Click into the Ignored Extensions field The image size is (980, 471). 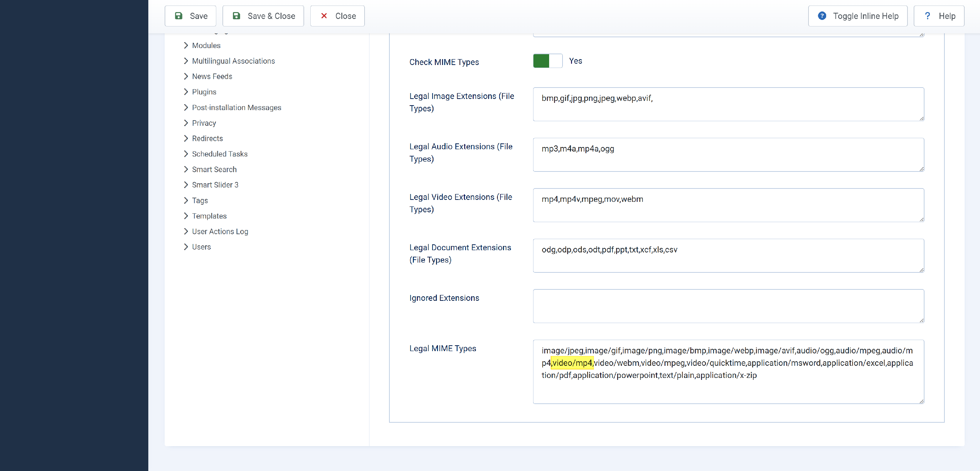728,306
